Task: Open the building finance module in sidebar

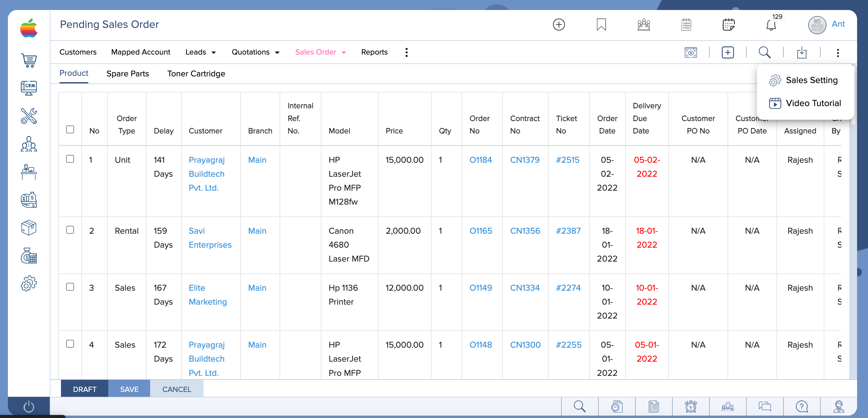Action: tap(29, 200)
